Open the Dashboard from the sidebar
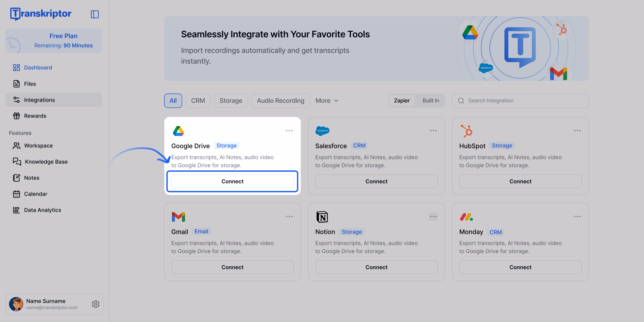 38,67
